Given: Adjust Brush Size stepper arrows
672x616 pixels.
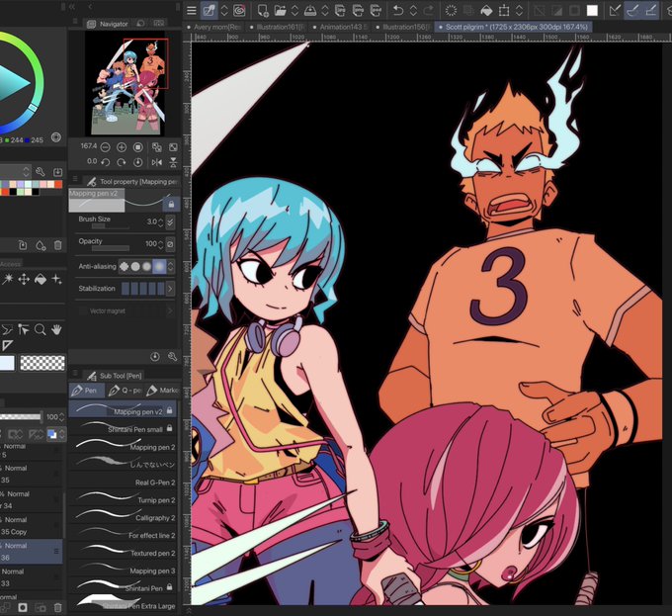Looking at the screenshot, I should click(161, 222).
